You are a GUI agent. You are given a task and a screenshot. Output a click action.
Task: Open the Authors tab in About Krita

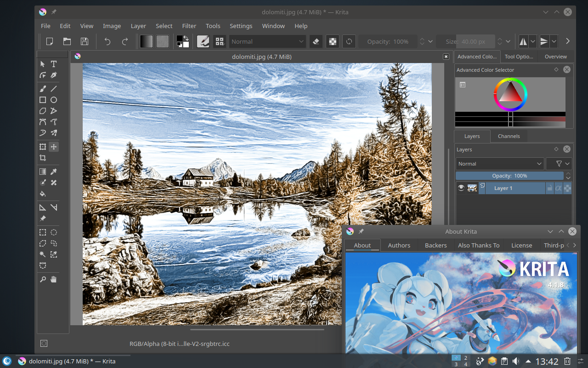coord(399,245)
